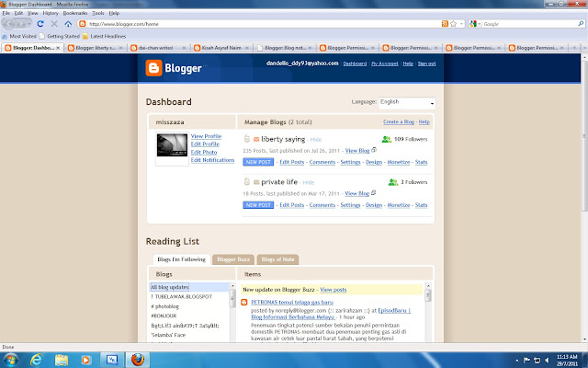Screen dimensions: 588x368
Task: Click the envelope icon beside private life
Action: [x=256, y=182]
